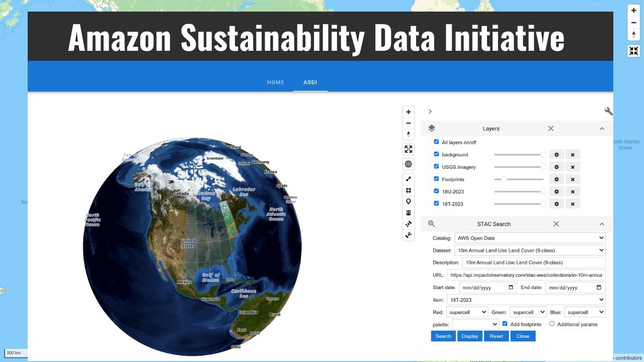Switch to the ASDI tab

point(310,82)
